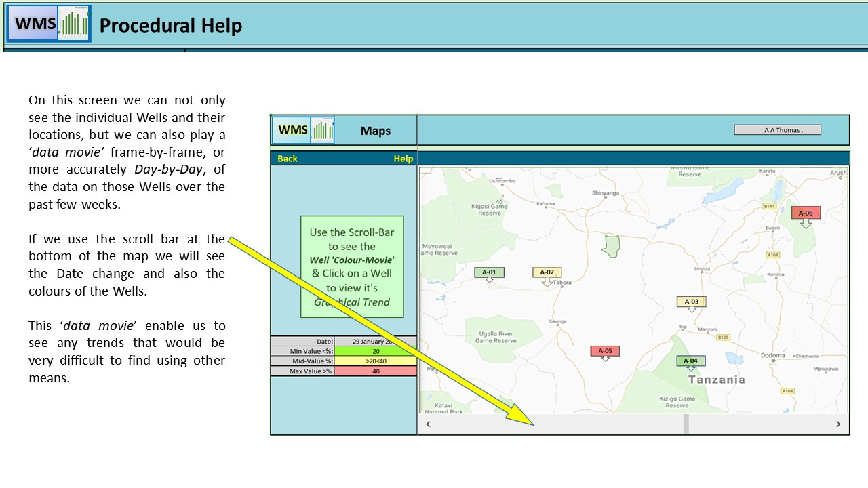
Task: Click the red A-06 well marker
Action: pos(806,213)
